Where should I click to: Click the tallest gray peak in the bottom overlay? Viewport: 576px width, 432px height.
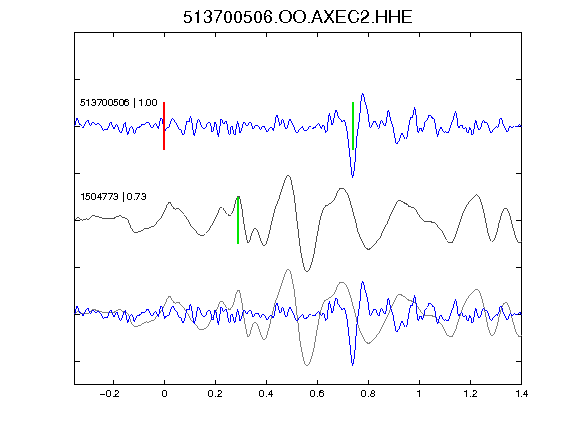(x=288, y=270)
